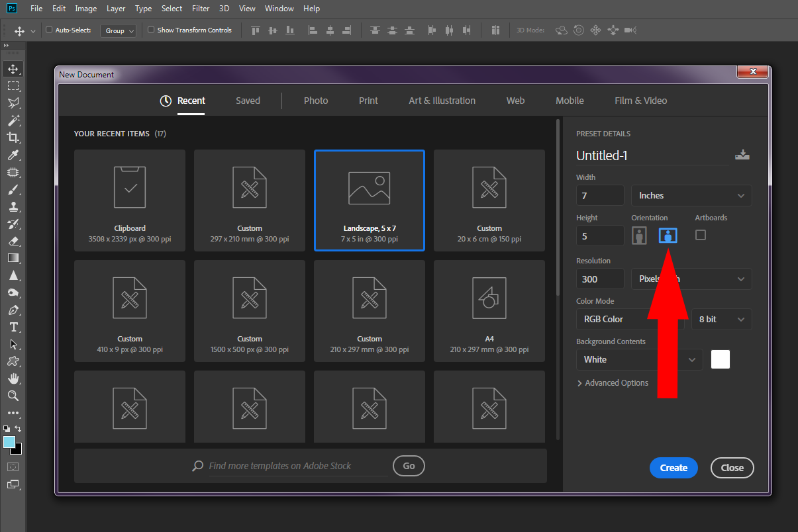Change screen mode icon in toolbox
798x532 pixels.
tap(13, 484)
